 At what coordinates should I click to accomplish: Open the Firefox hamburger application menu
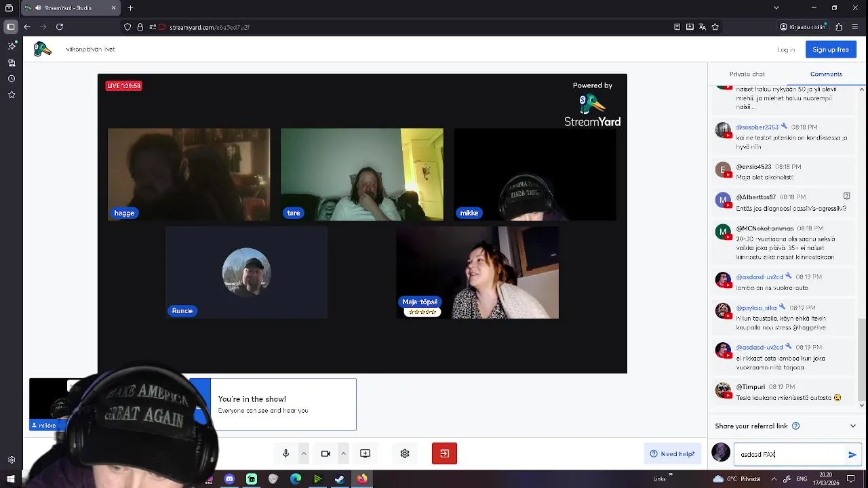[855, 27]
